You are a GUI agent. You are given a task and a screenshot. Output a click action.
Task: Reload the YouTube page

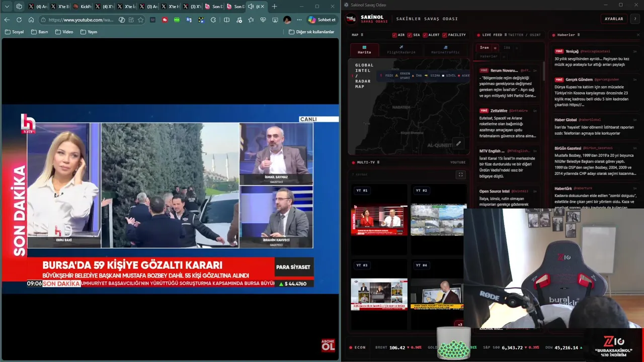coord(19,20)
